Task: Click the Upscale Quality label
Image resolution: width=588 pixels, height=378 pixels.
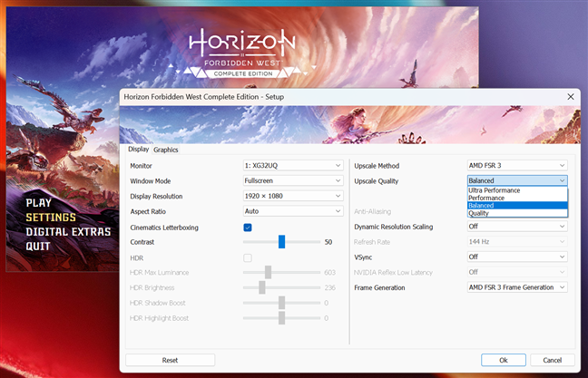Action: click(377, 181)
